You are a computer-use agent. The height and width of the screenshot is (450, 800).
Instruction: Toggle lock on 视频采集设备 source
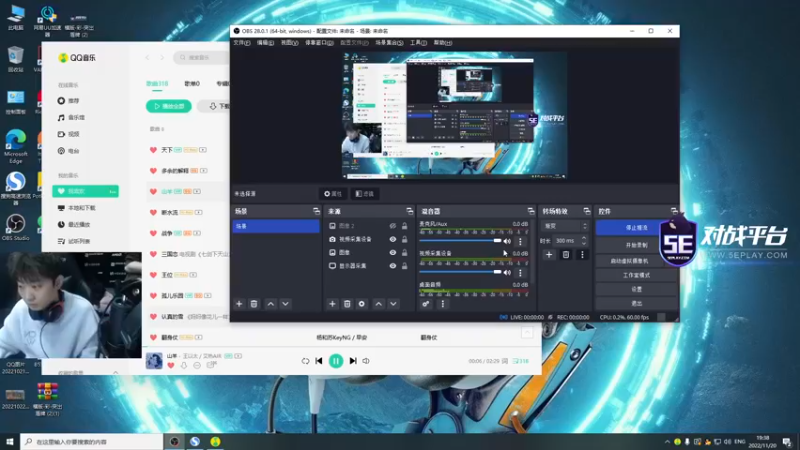(x=405, y=239)
